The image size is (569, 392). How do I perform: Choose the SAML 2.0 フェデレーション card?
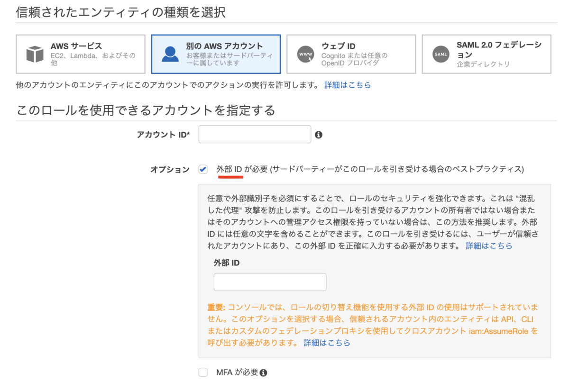pos(486,54)
